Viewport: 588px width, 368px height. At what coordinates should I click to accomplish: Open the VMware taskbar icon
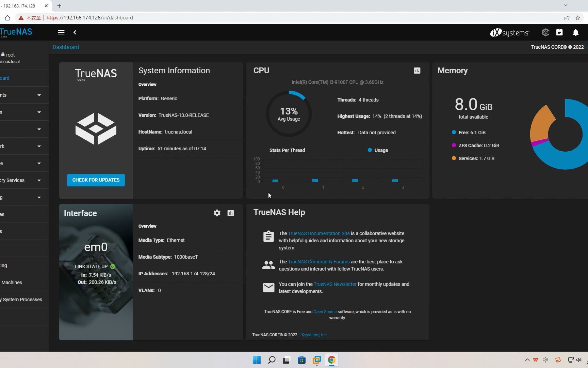(x=317, y=360)
